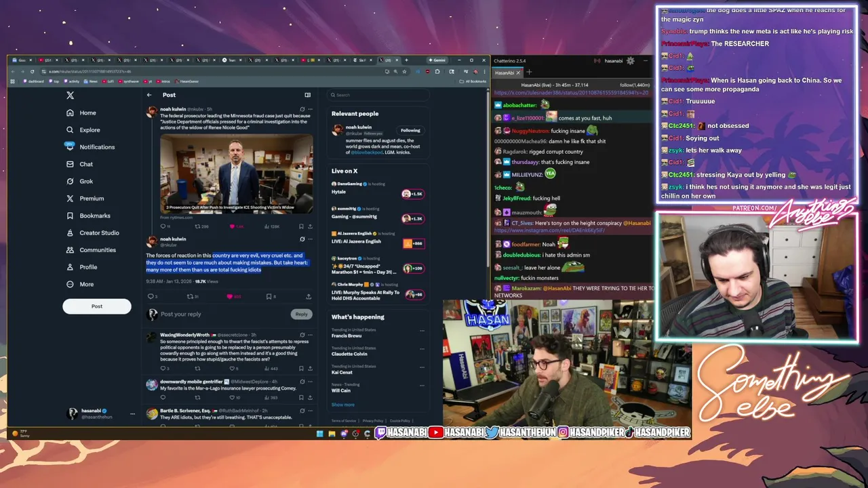Join Hytale live by DansGaming
The image size is (868, 488).
[412, 194]
